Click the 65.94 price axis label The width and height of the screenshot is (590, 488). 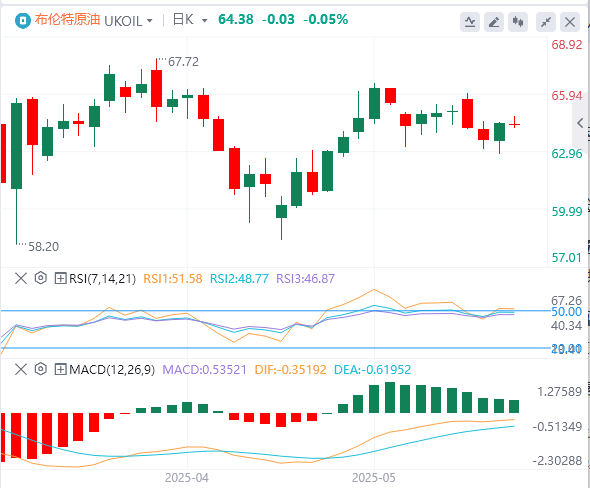567,96
